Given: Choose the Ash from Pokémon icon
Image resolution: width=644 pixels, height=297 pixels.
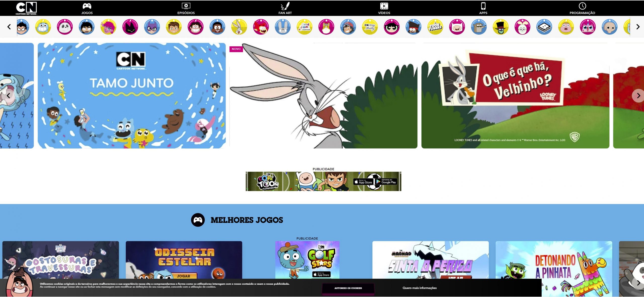Looking at the screenshot, I should 348,27.
